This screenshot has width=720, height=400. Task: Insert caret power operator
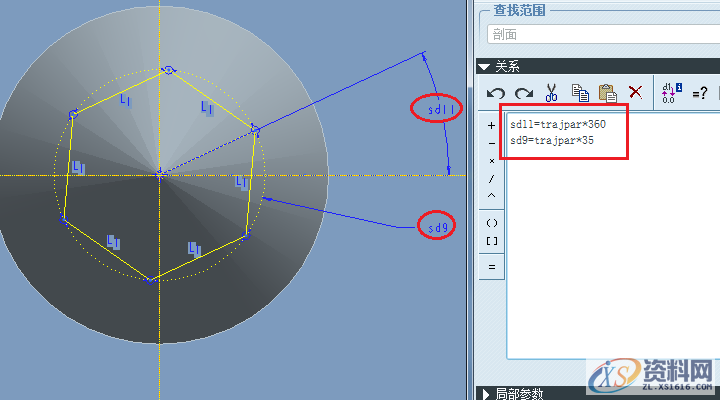491,195
